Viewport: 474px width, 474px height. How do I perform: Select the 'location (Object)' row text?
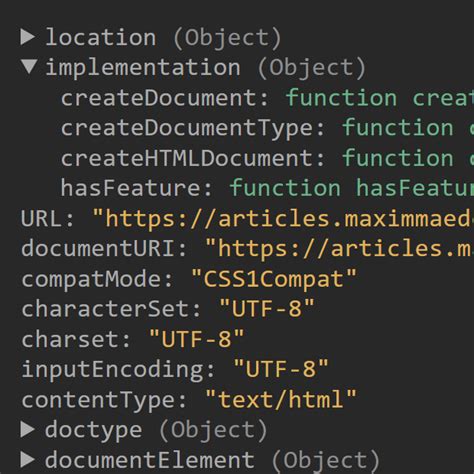click(164, 38)
